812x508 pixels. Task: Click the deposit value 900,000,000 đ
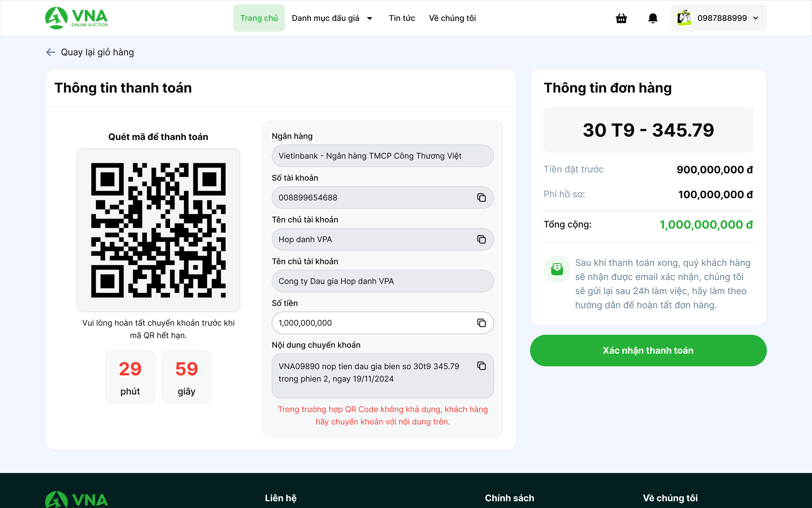(715, 170)
